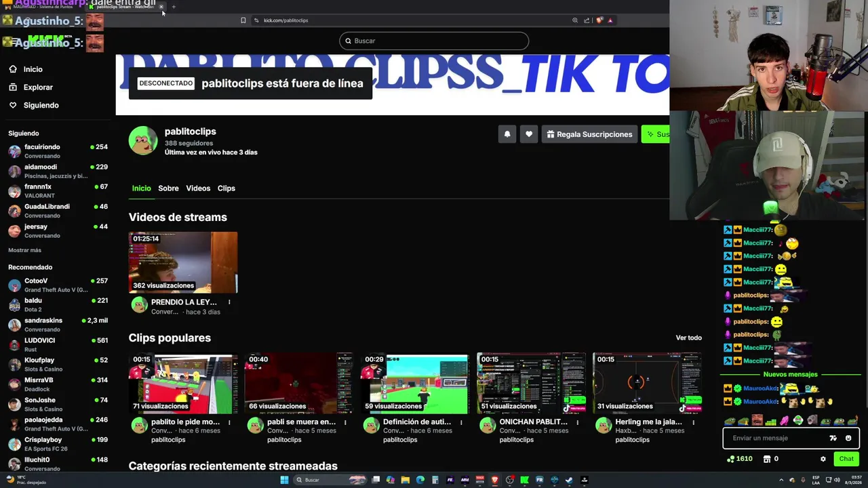Open recommended channel MisrraVB
The image size is (868, 488).
pyautogui.click(x=58, y=384)
